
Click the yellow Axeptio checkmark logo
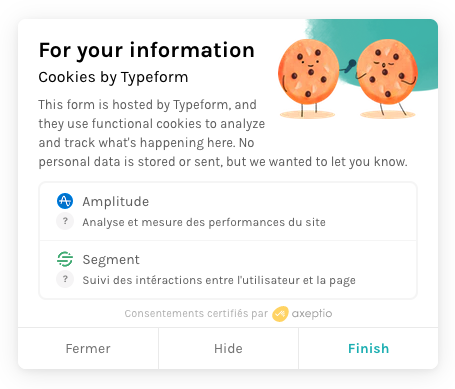coord(280,314)
